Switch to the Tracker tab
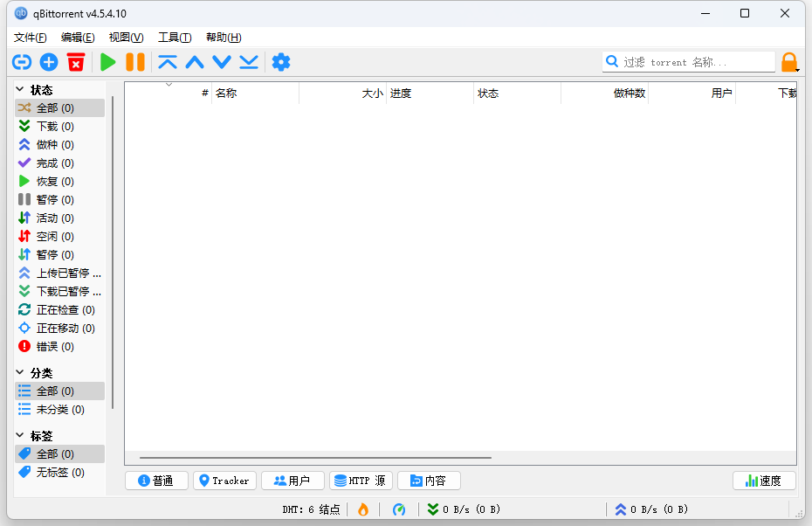The height and width of the screenshot is (526, 812). (224, 481)
